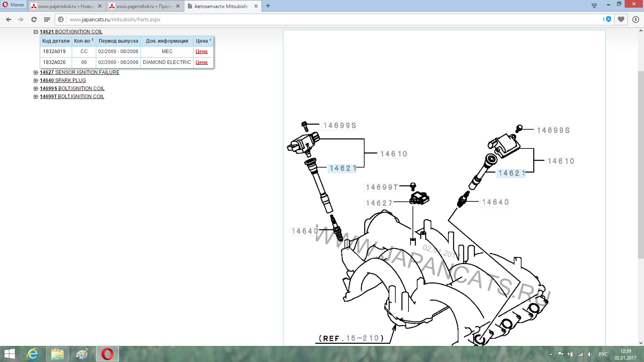Click Цена link for part 1832A020

click(x=201, y=62)
